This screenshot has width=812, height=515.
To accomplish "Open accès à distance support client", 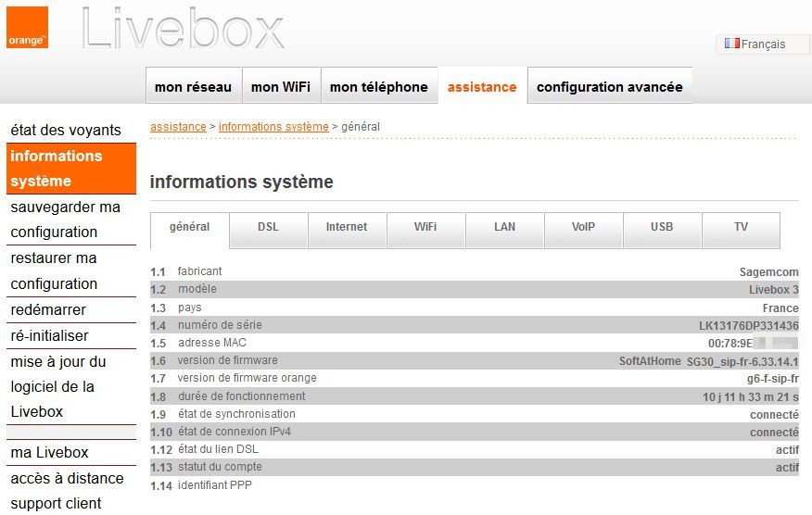I will pyautogui.click(x=67, y=491).
